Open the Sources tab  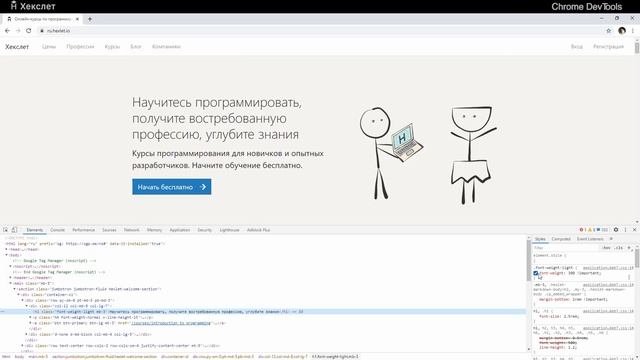pos(109,230)
